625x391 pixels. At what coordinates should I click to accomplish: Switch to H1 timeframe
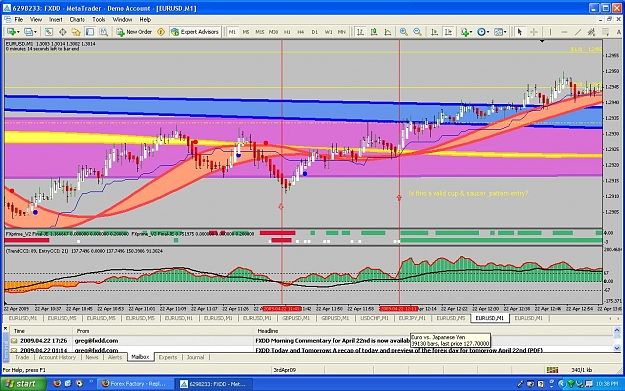click(x=287, y=32)
